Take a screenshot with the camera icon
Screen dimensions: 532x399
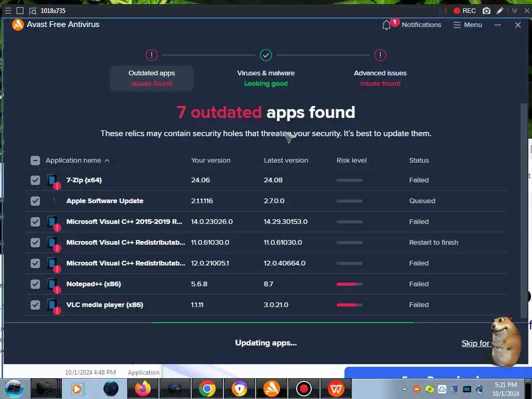[486, 10]
